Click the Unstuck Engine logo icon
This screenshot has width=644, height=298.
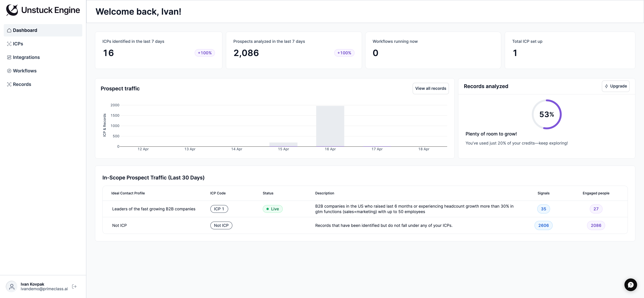point(12,10)
